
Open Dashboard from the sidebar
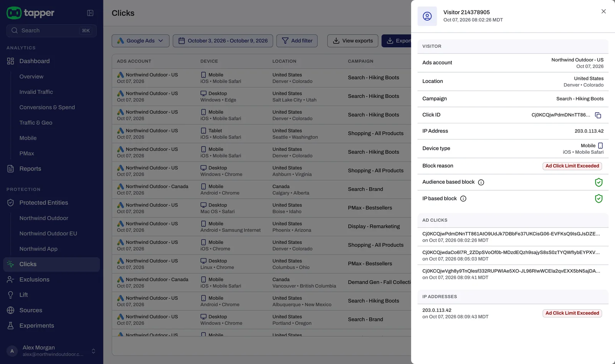35,61
